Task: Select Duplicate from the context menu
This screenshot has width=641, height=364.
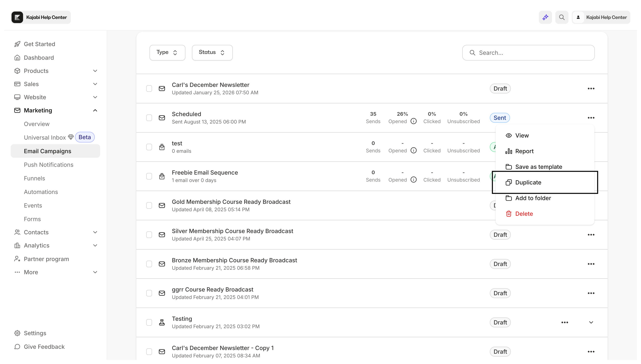Action: tap(528, 182)
